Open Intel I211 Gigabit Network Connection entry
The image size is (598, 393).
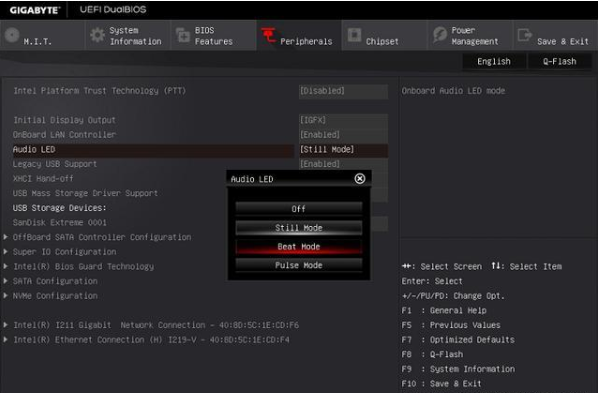pyautogui.click(x=156, y=325)
